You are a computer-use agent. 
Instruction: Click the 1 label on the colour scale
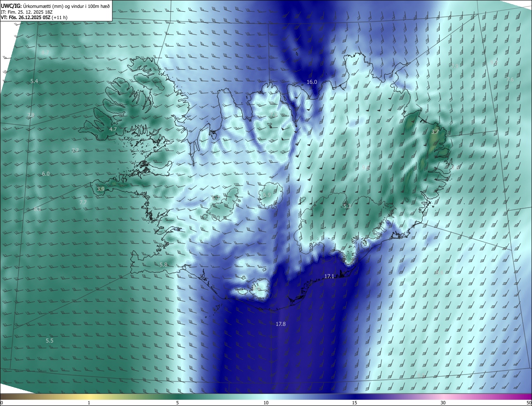(x=89, y=403)
